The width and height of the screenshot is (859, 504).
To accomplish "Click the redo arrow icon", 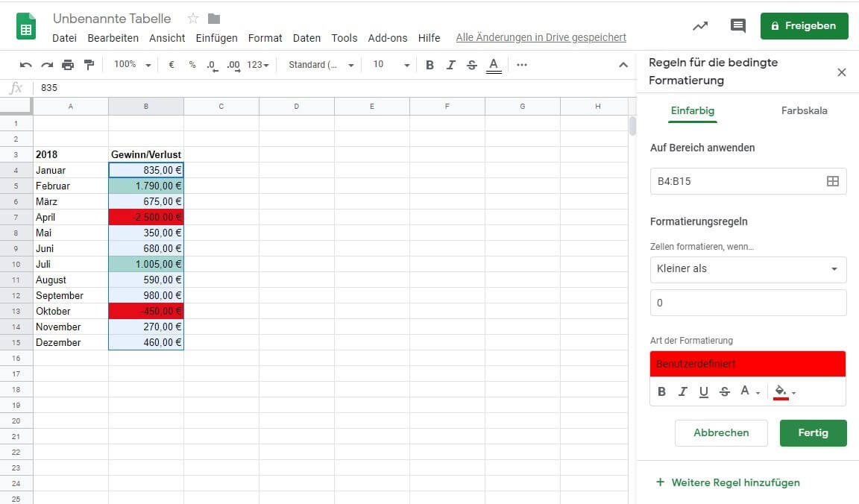I will click(x=47, y=65).
